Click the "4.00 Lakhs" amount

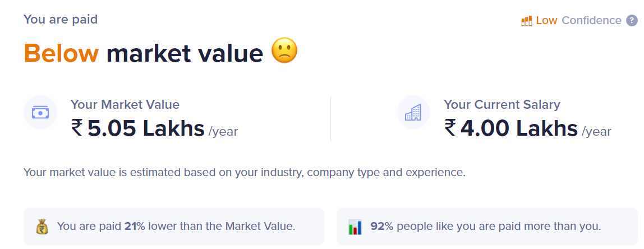[519, 128]
